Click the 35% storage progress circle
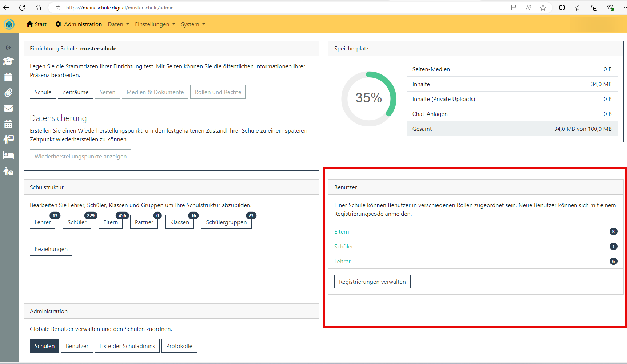 369,98
